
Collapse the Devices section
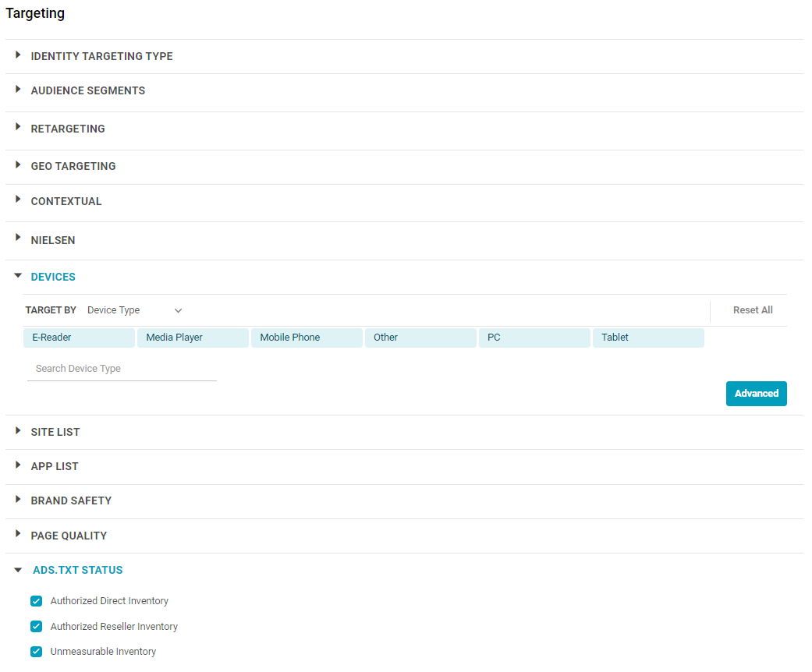point(52,277)
